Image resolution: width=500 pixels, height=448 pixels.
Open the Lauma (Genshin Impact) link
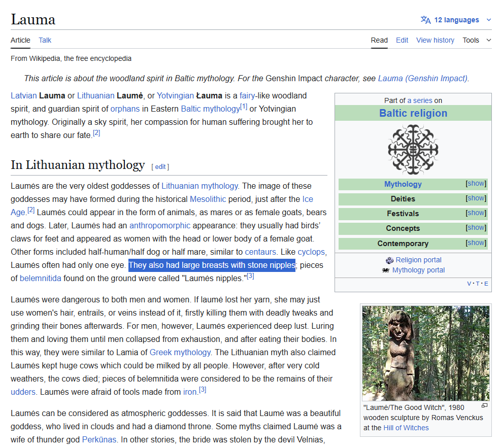click(x=423, y=78)
